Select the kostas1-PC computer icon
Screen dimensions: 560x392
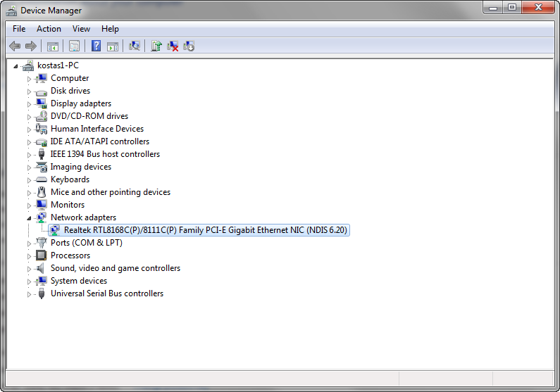coord(28,65)
